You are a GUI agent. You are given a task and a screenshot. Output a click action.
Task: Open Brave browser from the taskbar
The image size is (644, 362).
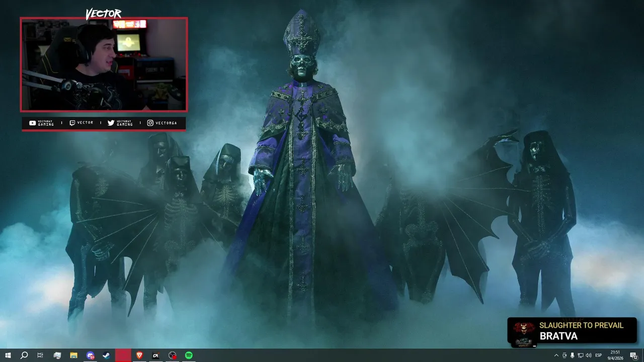(139, 355)
